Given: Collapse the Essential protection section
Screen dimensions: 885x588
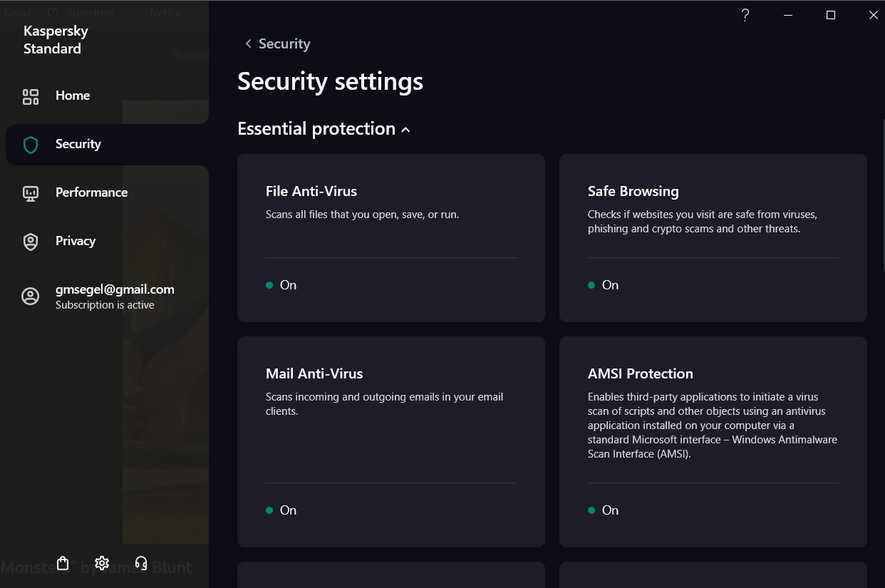Looking at the screenshot, I should tap(405, 130).
